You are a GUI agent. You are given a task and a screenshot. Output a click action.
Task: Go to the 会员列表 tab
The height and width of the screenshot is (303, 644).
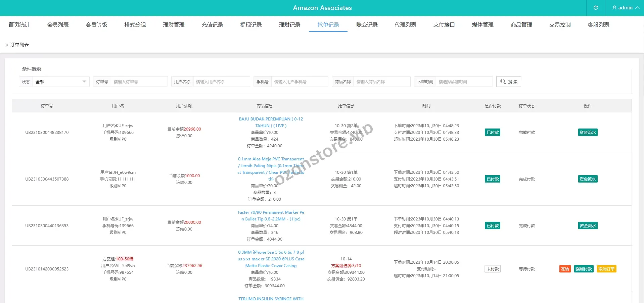click(58, 25)
